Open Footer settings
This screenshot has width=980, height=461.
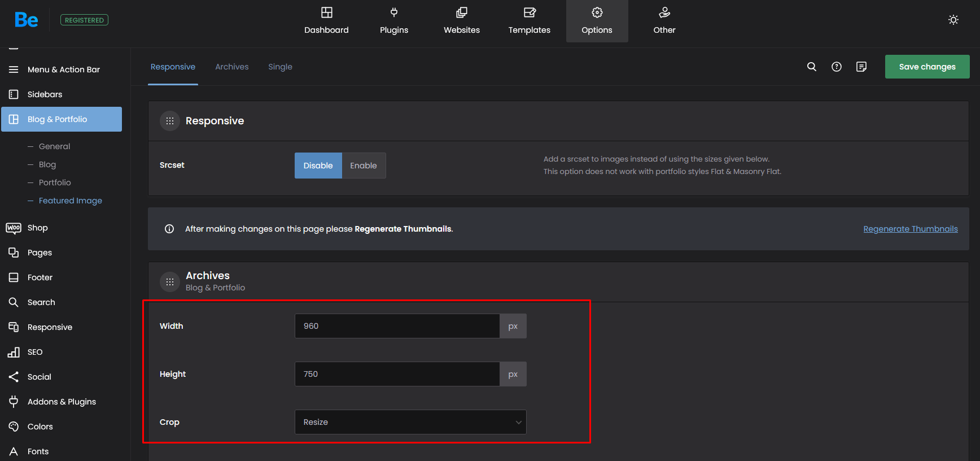[62, 277]
